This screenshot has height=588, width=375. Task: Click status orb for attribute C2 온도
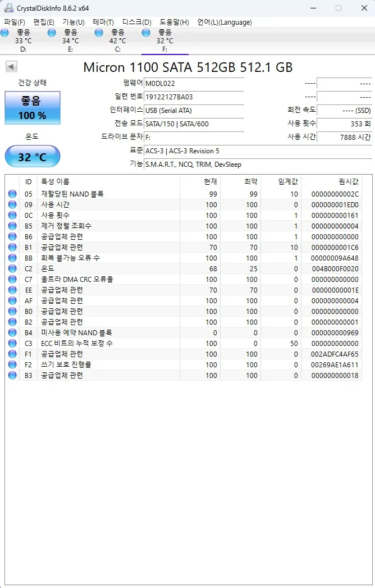tap(12, 268)
